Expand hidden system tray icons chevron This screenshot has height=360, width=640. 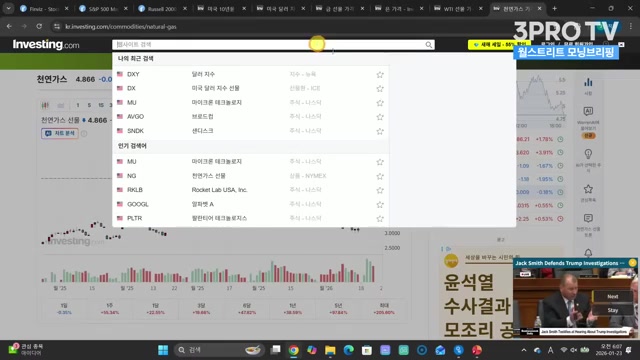tap(524, 350)
